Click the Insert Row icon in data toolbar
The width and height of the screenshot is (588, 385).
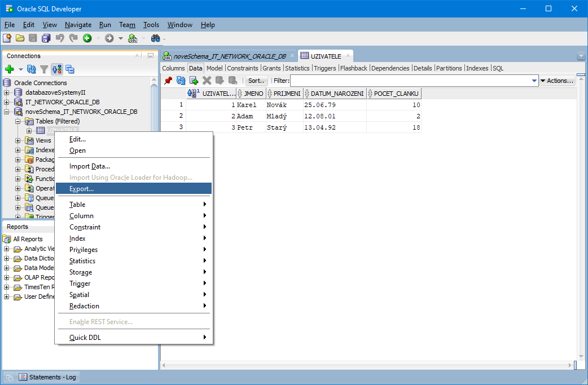pyautogui.click(x=194, y=81)
